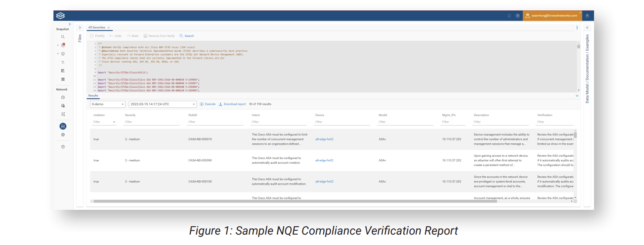This screenshot has width=644, height=245.
Task: Collapse the Results pane with double chevron
Action: click(577, 96)
